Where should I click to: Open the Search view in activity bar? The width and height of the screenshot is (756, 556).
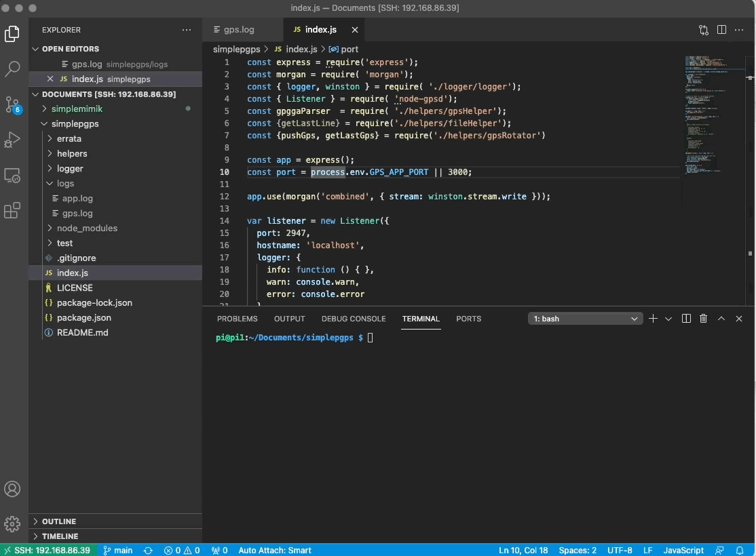point(13,68)
